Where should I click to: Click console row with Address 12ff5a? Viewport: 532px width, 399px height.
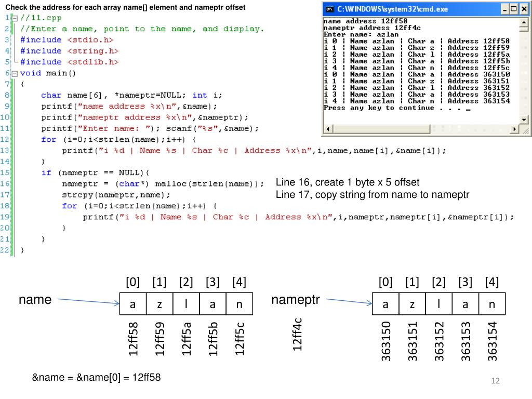(x=417, y=55)
